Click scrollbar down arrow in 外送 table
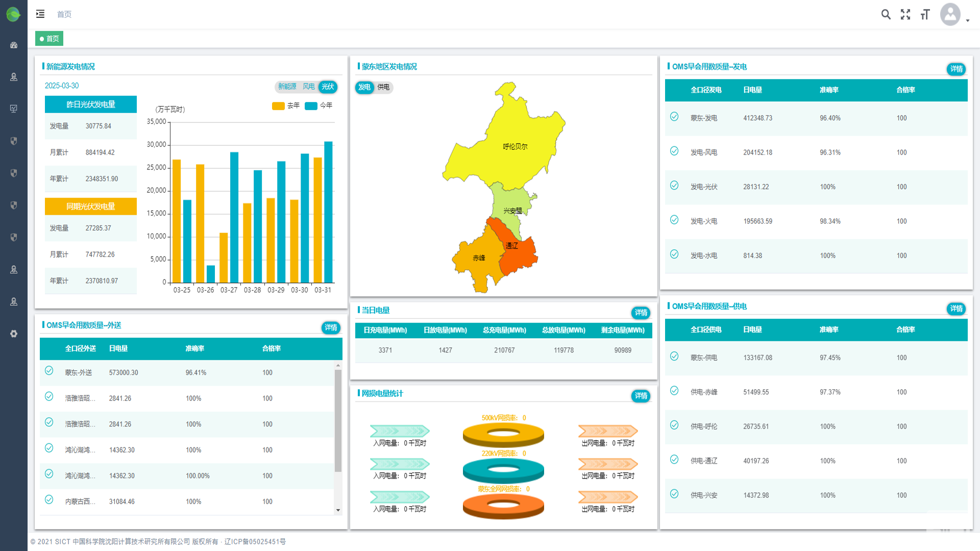The image size is (980, 551). (338, 510)
